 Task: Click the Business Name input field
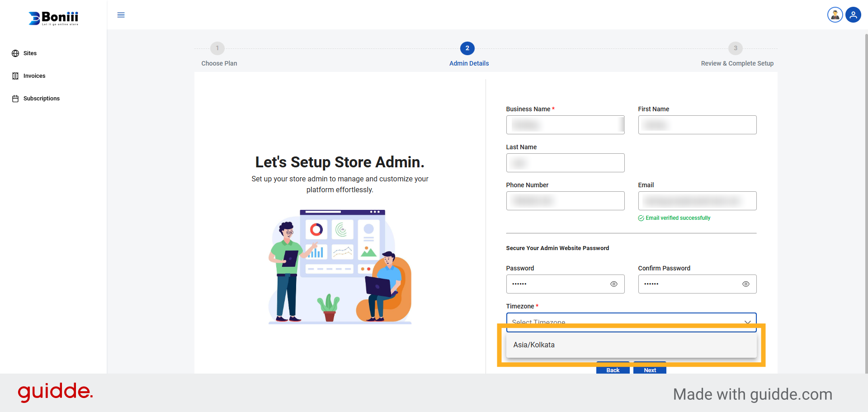565,125
